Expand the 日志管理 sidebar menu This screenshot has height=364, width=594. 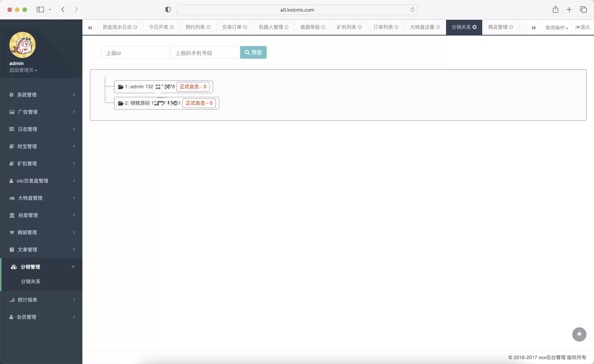(x=41, y=129)
